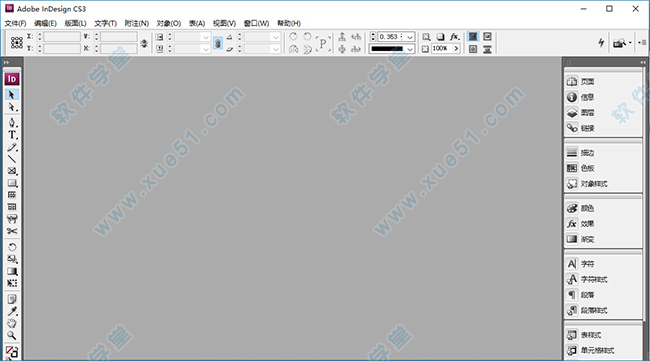650x361 pixels.
Task: Click the arrow beside 100% opacity
Action: click(x=456, y=48)
